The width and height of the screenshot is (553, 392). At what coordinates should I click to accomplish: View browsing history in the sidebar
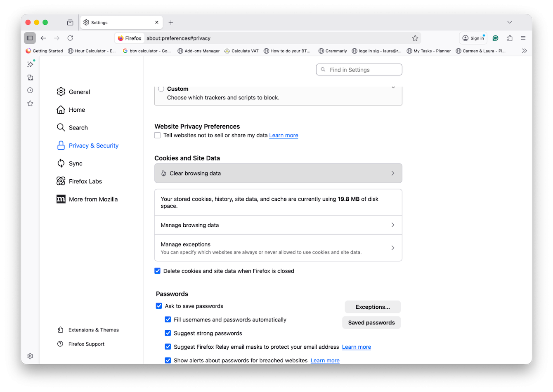point(30,90)
